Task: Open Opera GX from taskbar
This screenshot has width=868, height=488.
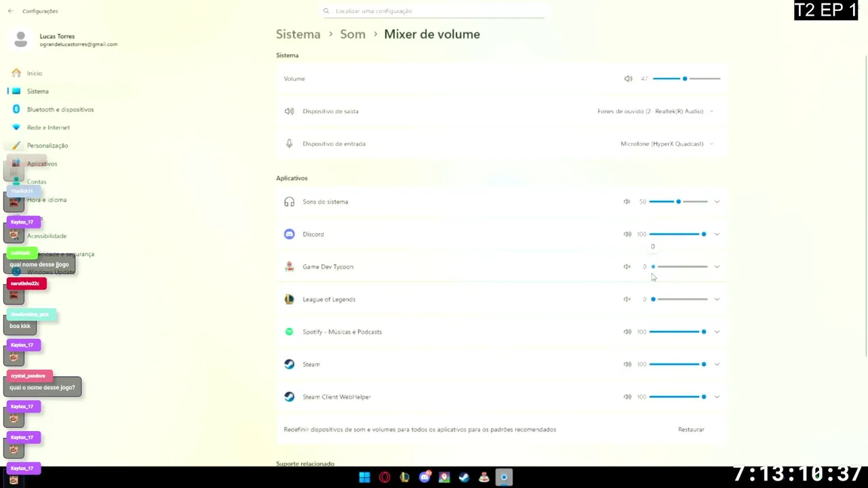Action: pyautogui.click(x=384, y=477)
